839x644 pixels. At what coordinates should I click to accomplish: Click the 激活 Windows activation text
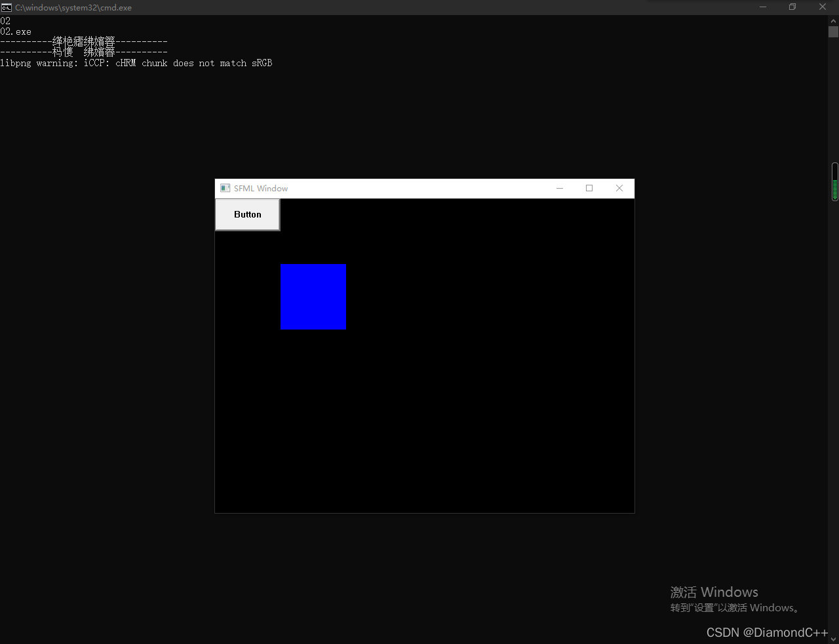tap(714, 592)
